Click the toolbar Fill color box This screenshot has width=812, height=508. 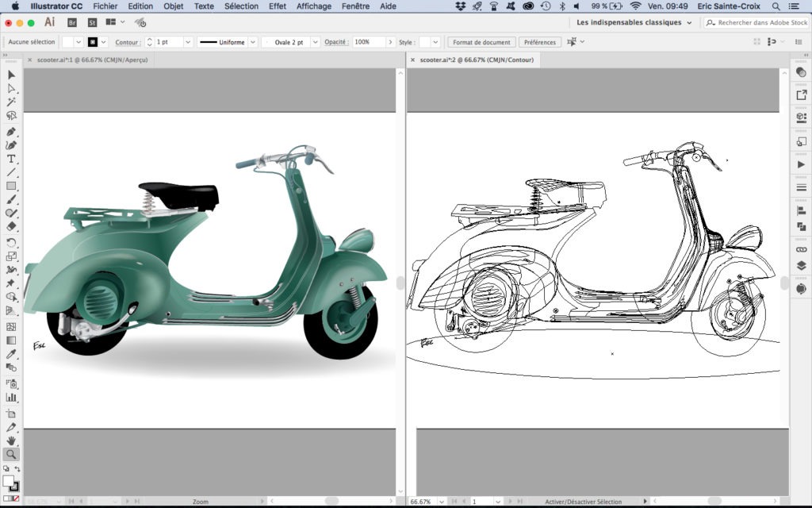(x=8, y=481)
